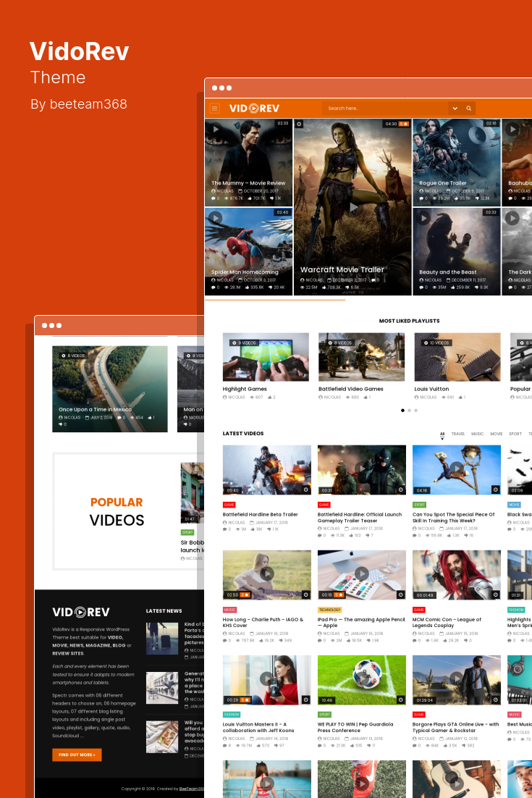Open the 'Borgore Plays GTA Online Live' title
The width and height of the screenshot is (532, 798).
coord(456,727)
